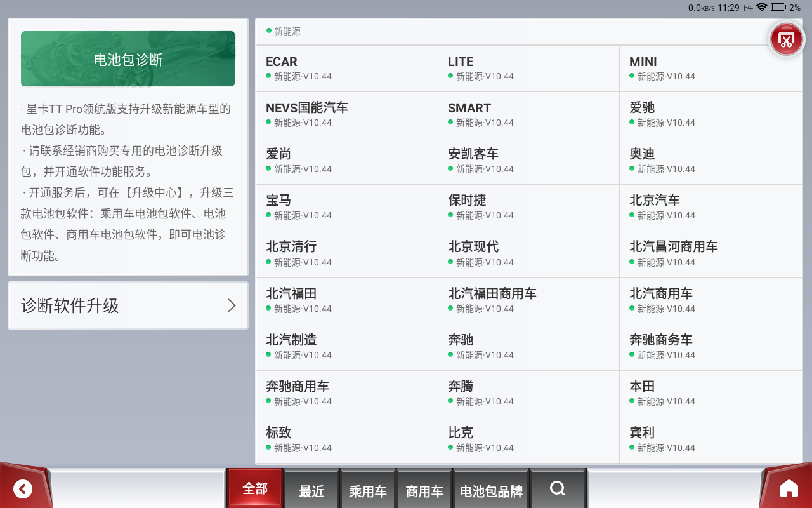This screenshot has width=812, height=508.
Task: Select the 宝马 brand entry
Action: (346, 207)
